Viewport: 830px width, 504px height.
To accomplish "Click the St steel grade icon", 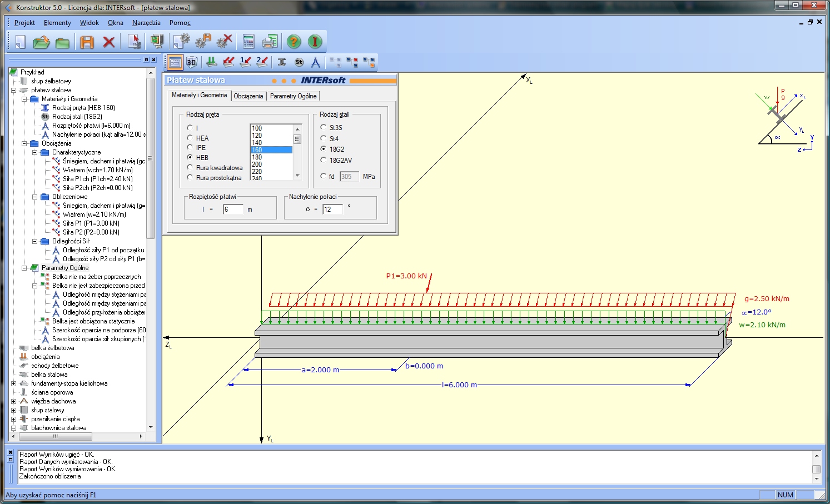I will point(299,62).
